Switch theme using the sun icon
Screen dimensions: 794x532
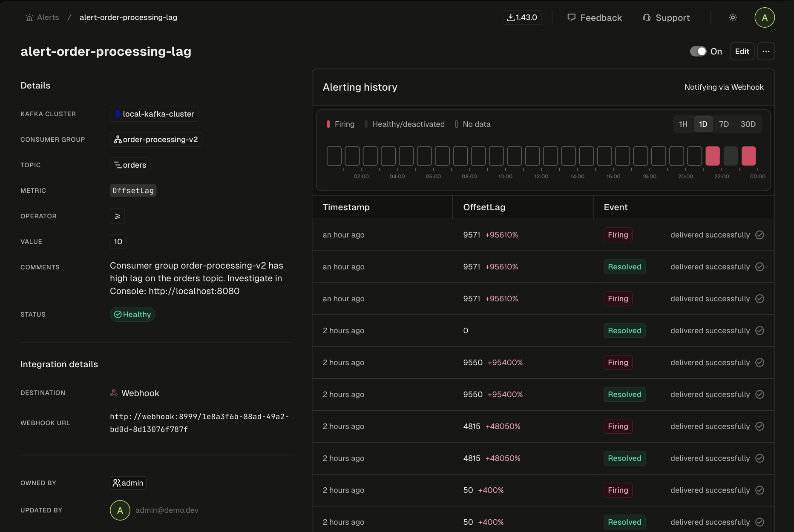pyautogui.click(x=733, y=17)
